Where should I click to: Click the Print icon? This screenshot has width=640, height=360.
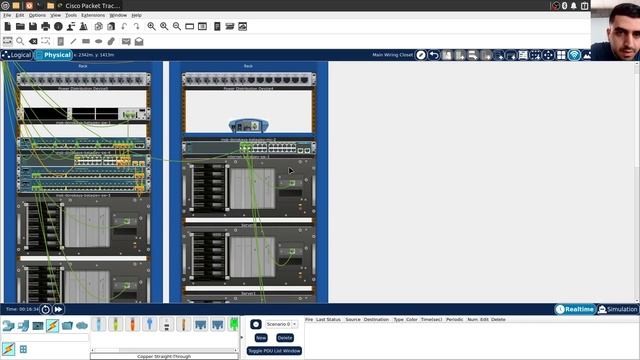46,27
